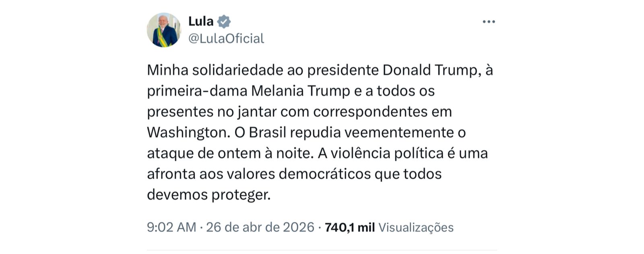Click the 9:02 AM timestamp

[171, 227]
